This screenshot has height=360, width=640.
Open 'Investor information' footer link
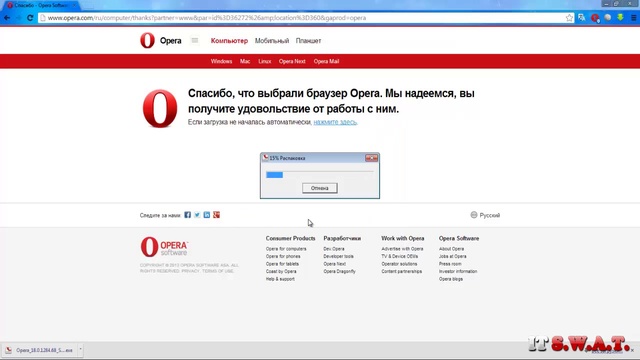click(x=458, y=271)
